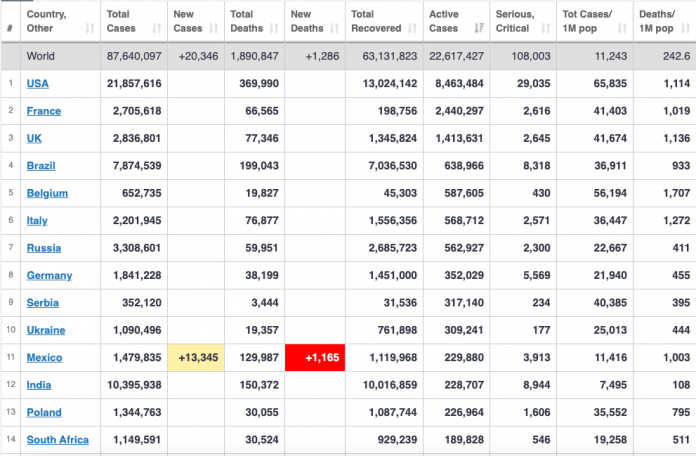Select Germany serious critical 5,569
Screen dimensions: 696x456
tap(537, 275)
